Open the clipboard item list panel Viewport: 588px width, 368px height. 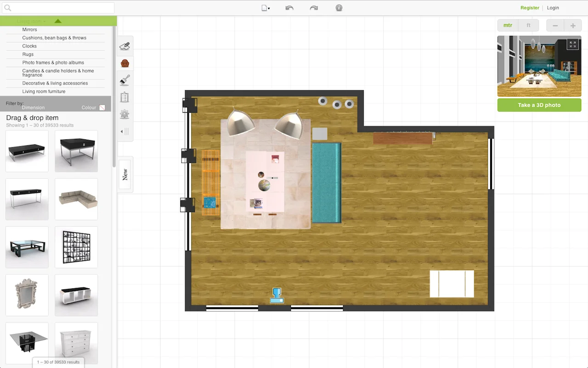click(124, 97)
